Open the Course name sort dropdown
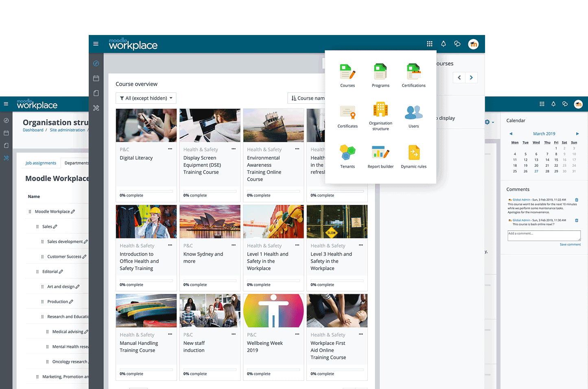The height and width of the screenshot is (389, 588). coord(308,98)
